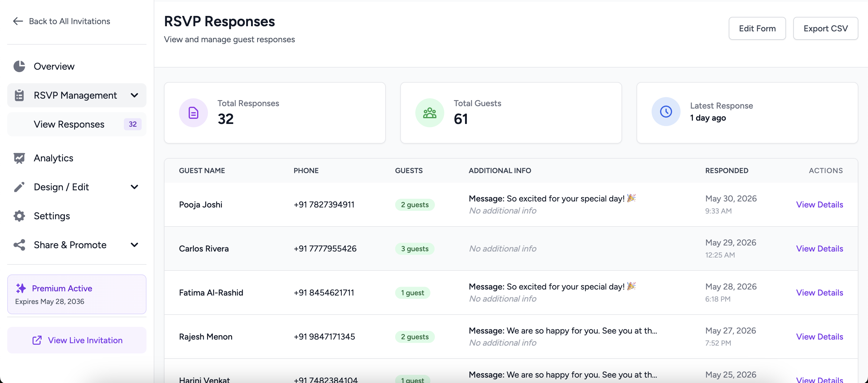View Details for Fatima Al-Rashid
Image resolution: width=868 pixels, height=383 pixels.
(x=819, y=293)
